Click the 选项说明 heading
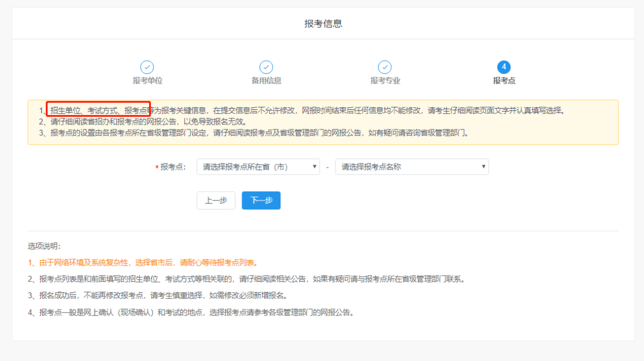Screen dimensions: 644x361 [44, 246]
